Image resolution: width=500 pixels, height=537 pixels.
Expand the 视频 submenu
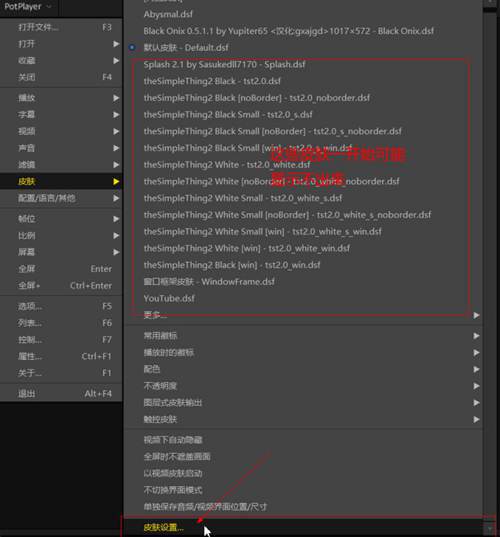(61, 131)
